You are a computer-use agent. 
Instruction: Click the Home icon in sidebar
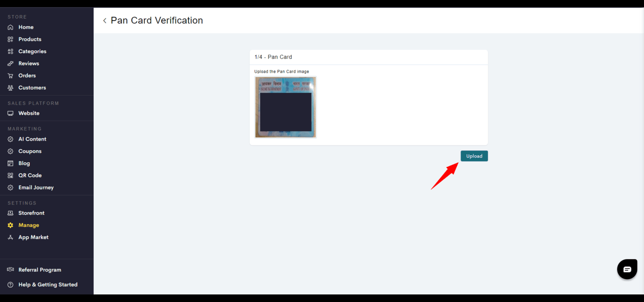tap(10, 27)
